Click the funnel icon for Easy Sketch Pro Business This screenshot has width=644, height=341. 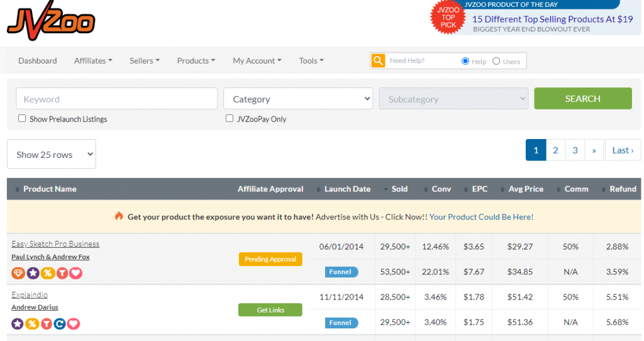point(62,273)
